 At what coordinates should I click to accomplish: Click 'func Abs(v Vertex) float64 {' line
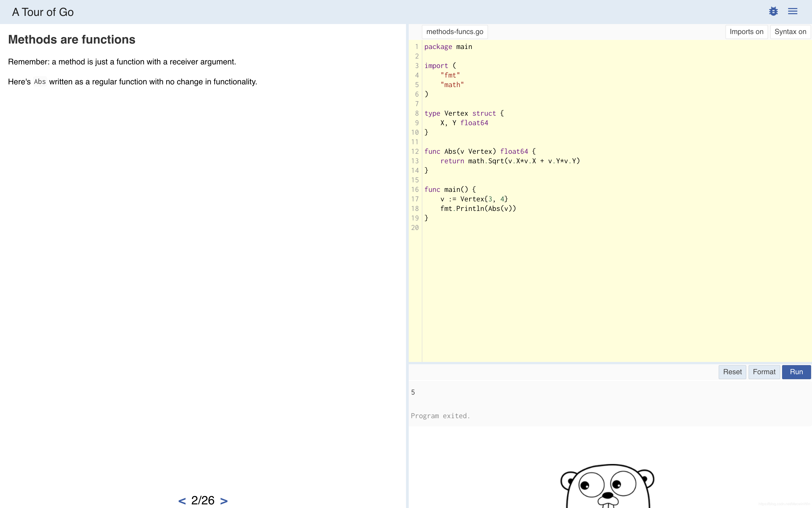point(480,151)
